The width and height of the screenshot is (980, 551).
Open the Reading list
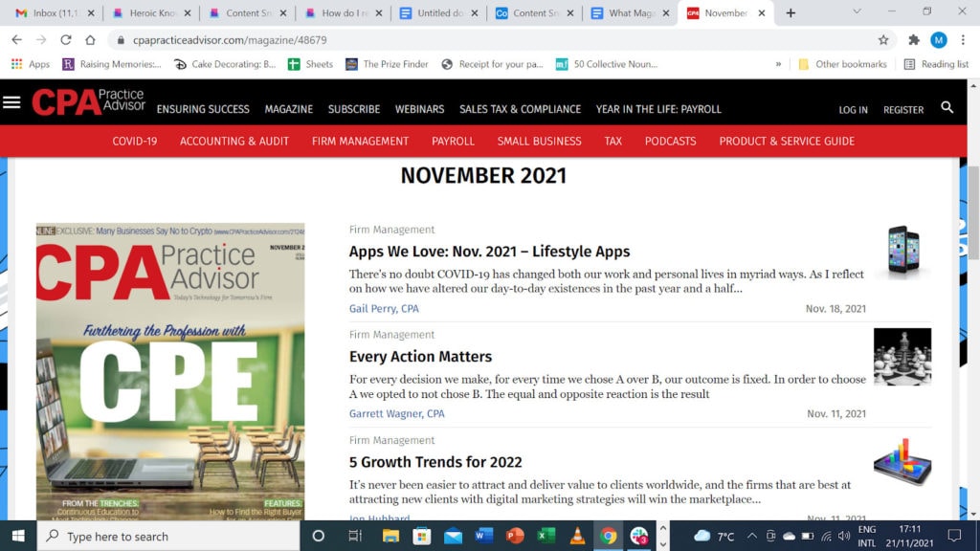coord(936,64)
